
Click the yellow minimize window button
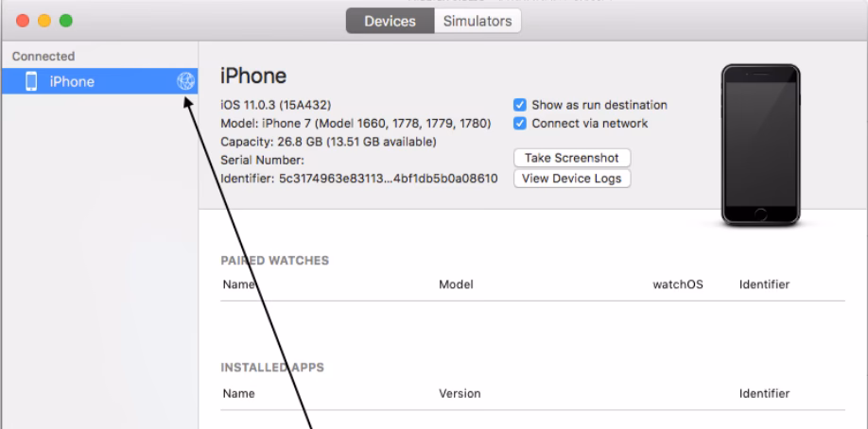(43, 20)
